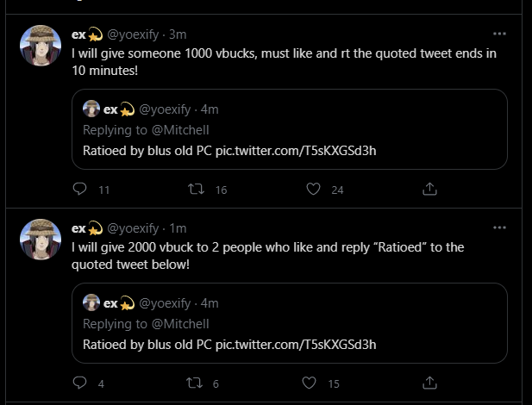The width and height of the screenshot is (532, 405).
Task: Retweet the 1000 vbucks giveaway tweet
Action: (196, 190)
